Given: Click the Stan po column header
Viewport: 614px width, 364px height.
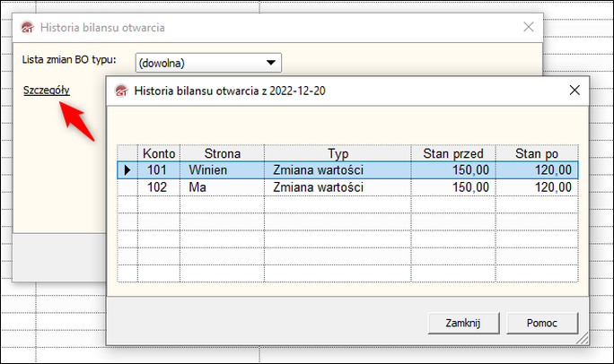Looking at the screenshot, I should [537, 153].
